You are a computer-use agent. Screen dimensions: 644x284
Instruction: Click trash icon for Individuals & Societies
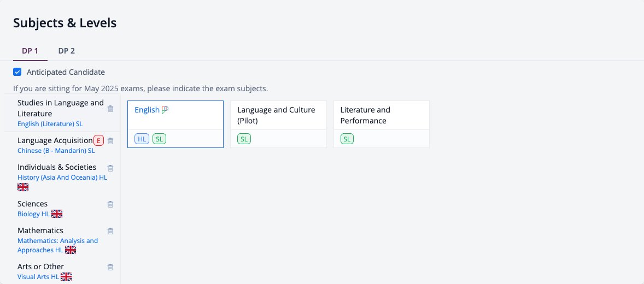coord(110,168)
